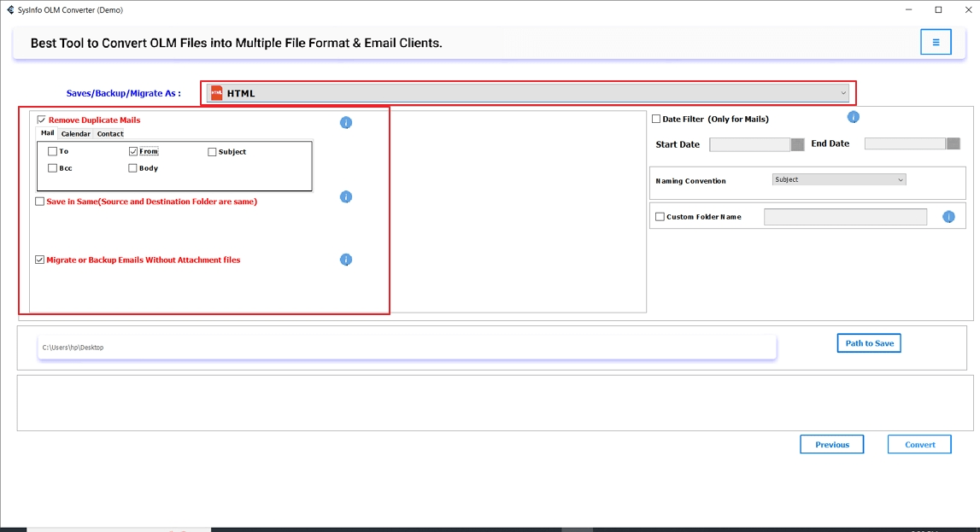Click the SysInfo app logo in title bar
Image resolution: width=980 pixels, height=532 pixels.
(10, 10)
